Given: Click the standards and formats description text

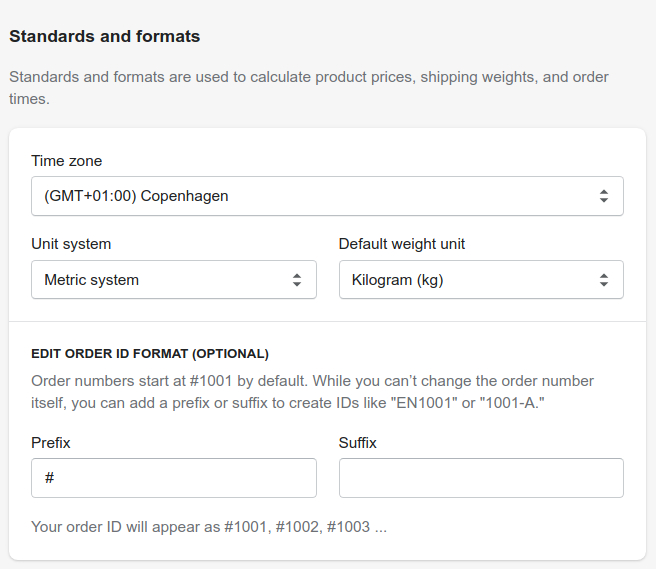Looking at the screenshot, I should tap(309, 88).
